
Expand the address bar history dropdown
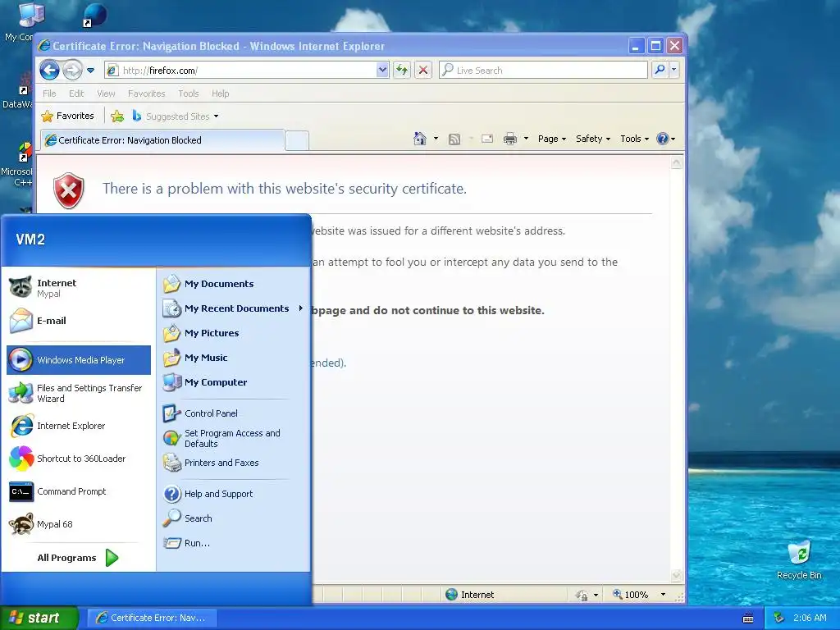pyautogui.click(x=382, y=71)
